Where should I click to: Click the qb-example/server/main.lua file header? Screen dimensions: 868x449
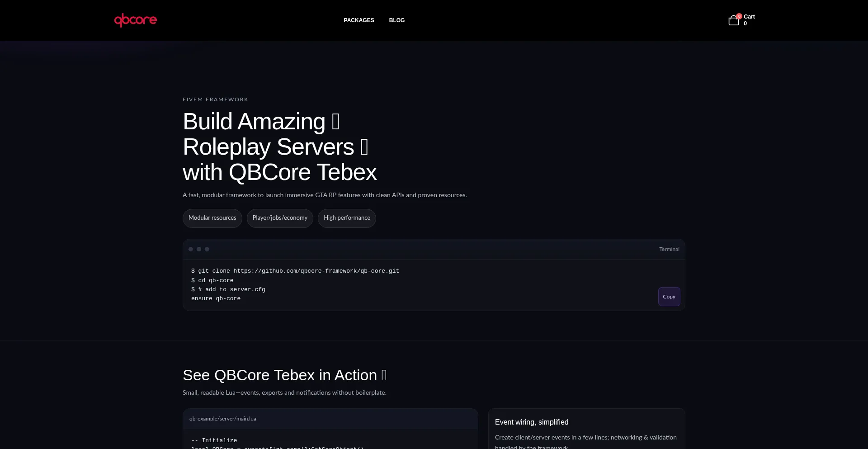coord(222,419)
